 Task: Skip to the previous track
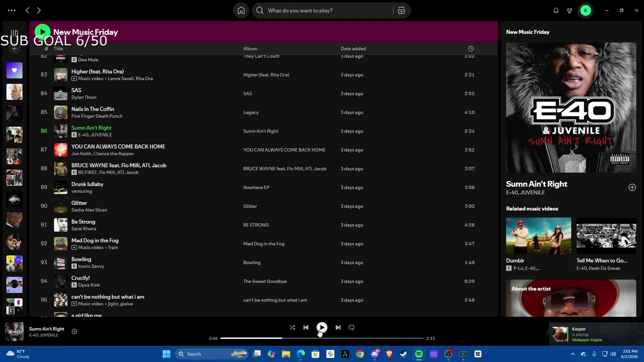pyautogui.click(x=306, y=327)
